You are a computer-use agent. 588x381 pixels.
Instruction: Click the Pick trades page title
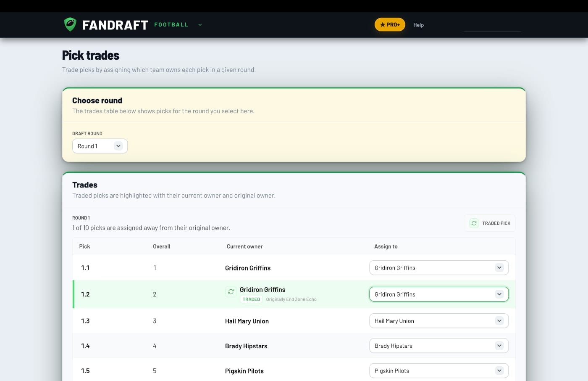tap(91, 56)
